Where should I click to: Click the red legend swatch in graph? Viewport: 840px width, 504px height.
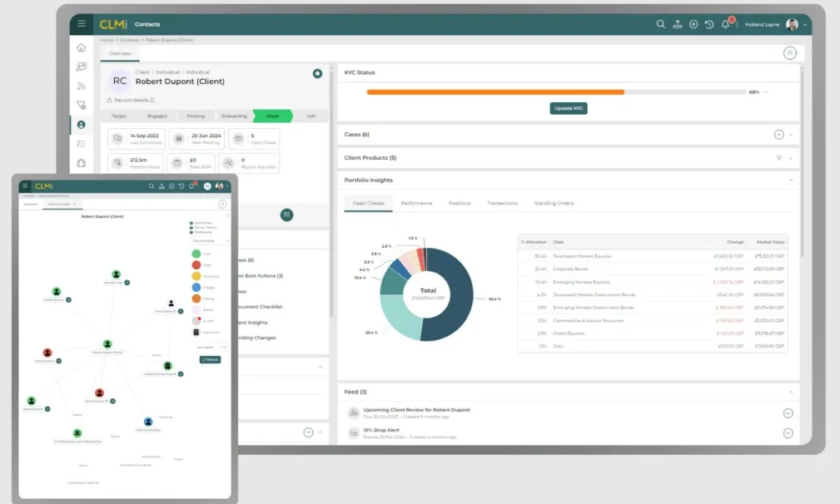click(x=196, y=264)
